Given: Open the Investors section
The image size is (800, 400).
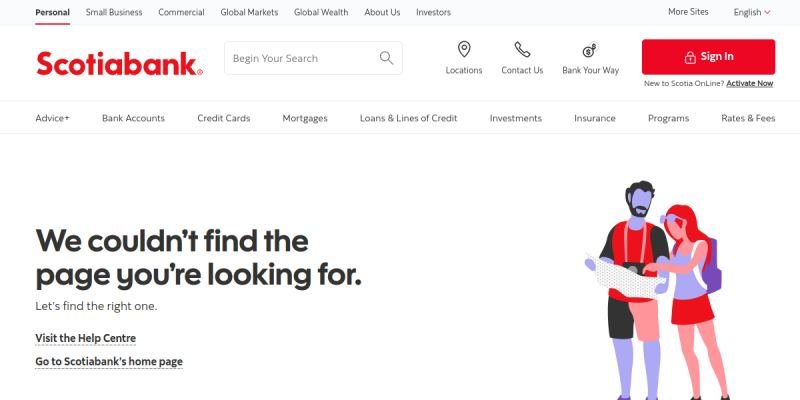Looking at the screenshot, I should 433,12.
